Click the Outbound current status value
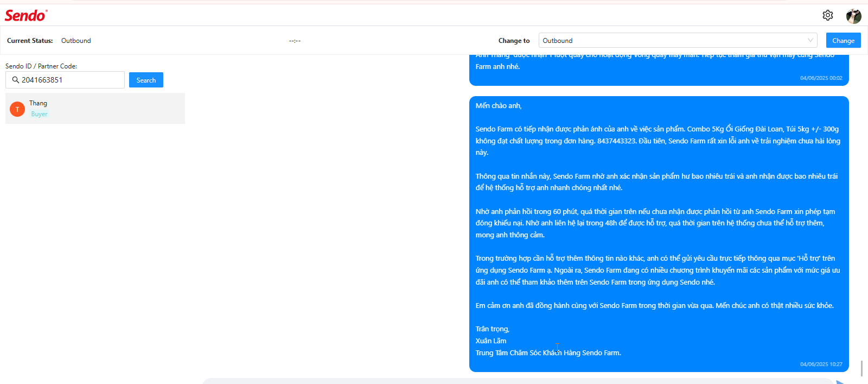 pos(76,41)
